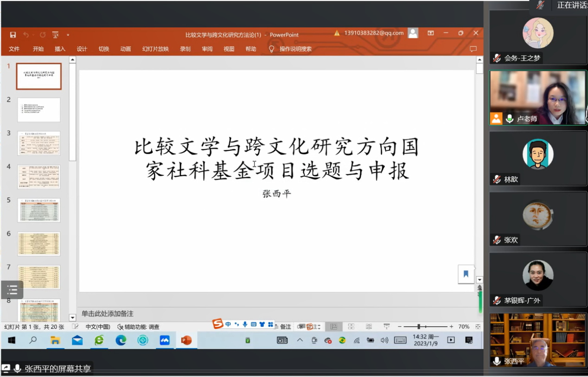Screen dimensions: 588x377
Task: Click the 辅助功能: 调查 accessibility status button
Action: click(138, 327)
